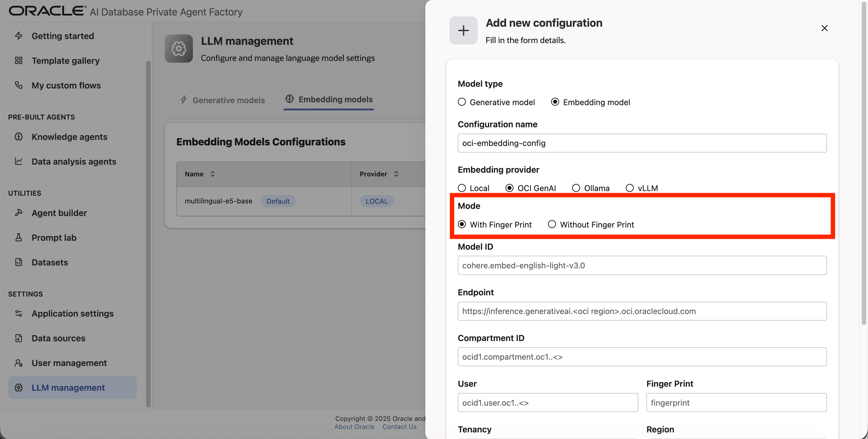Click the Prompt lab flask icon

(x=19, y=238)
